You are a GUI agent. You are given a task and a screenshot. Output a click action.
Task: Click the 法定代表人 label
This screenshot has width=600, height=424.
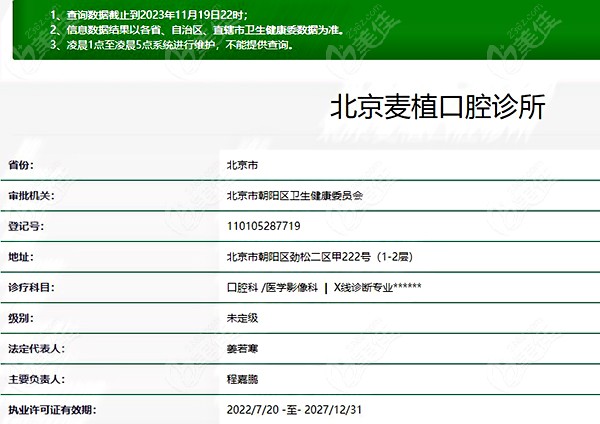pyautogui.click(x=36, y=349)
